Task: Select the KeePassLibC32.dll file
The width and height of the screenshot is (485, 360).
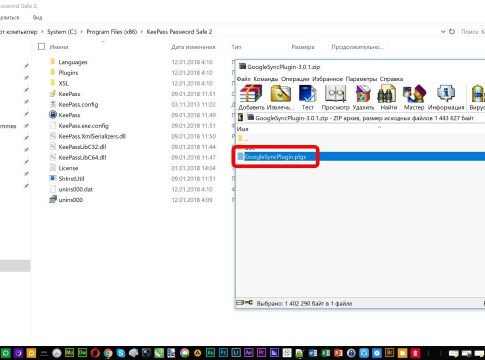Action: click(82, 147)
